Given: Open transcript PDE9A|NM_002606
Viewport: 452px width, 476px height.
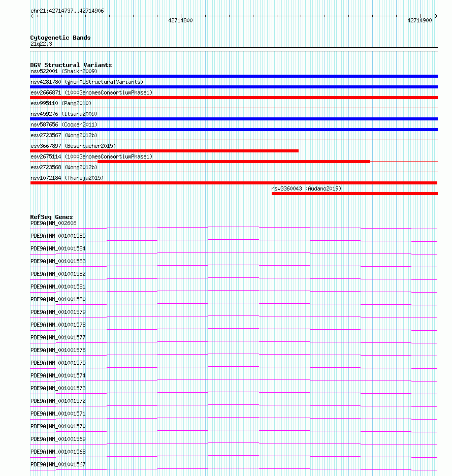Looking at the screenshot, I should point(53,223).
